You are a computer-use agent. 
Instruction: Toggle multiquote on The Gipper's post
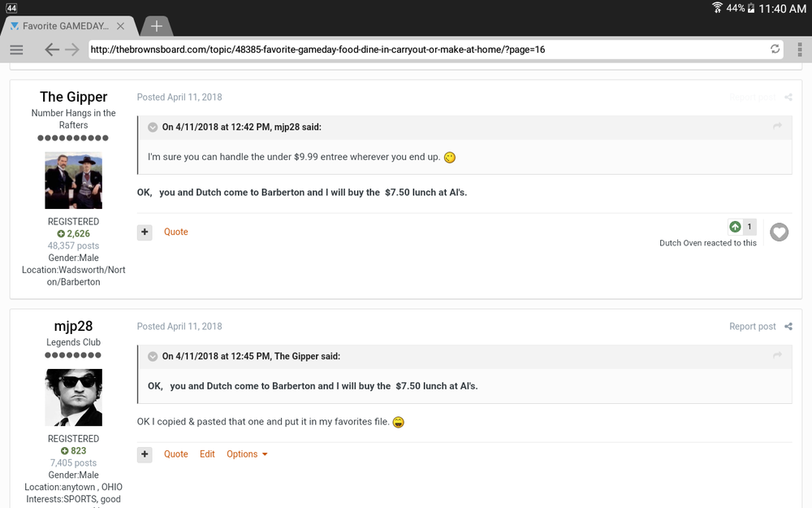point(145,232)
